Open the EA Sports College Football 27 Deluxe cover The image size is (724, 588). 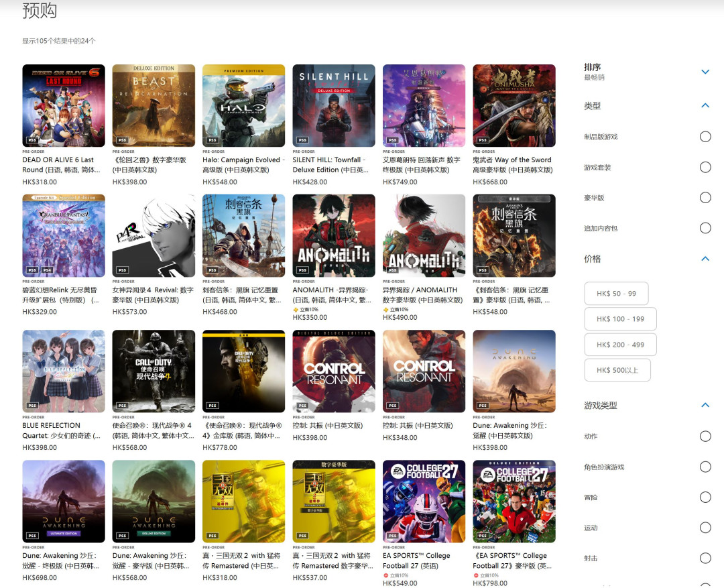pyautogui.click(x=514, y=501)
